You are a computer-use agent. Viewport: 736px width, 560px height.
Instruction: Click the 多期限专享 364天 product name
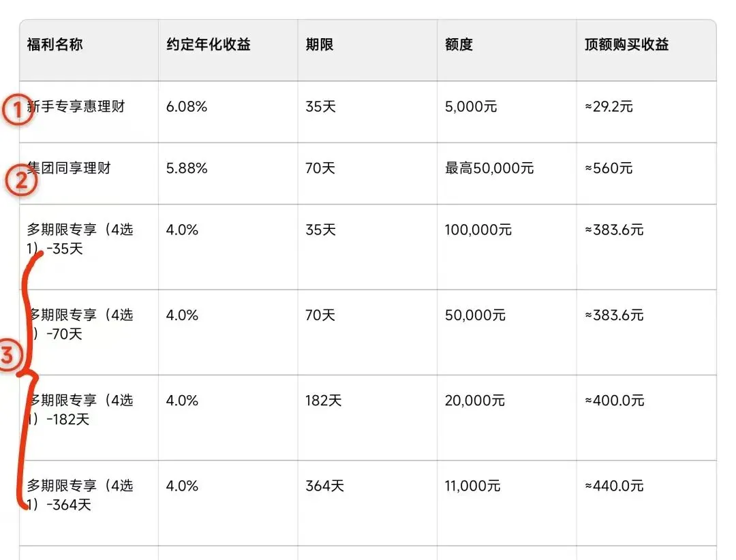point(80,495)
